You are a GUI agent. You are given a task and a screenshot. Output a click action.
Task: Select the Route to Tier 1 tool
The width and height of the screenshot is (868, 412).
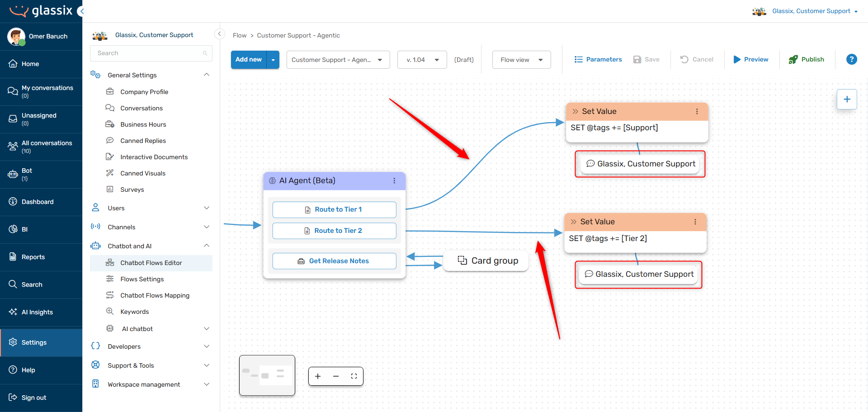pos(334,209)
